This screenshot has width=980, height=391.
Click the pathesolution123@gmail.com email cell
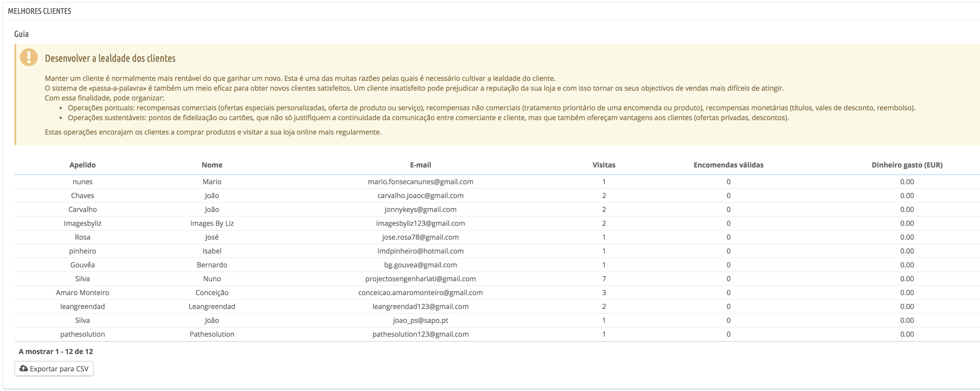(420, 334)
